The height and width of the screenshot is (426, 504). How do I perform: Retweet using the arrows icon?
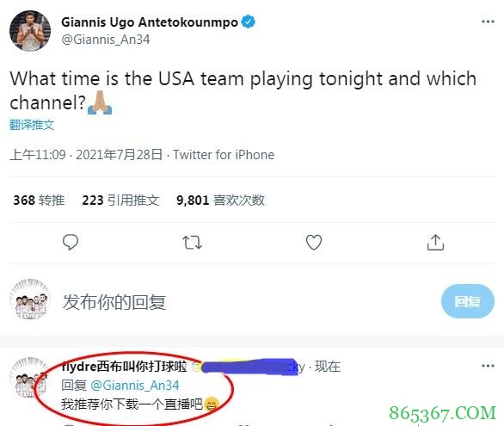[192, 243]
